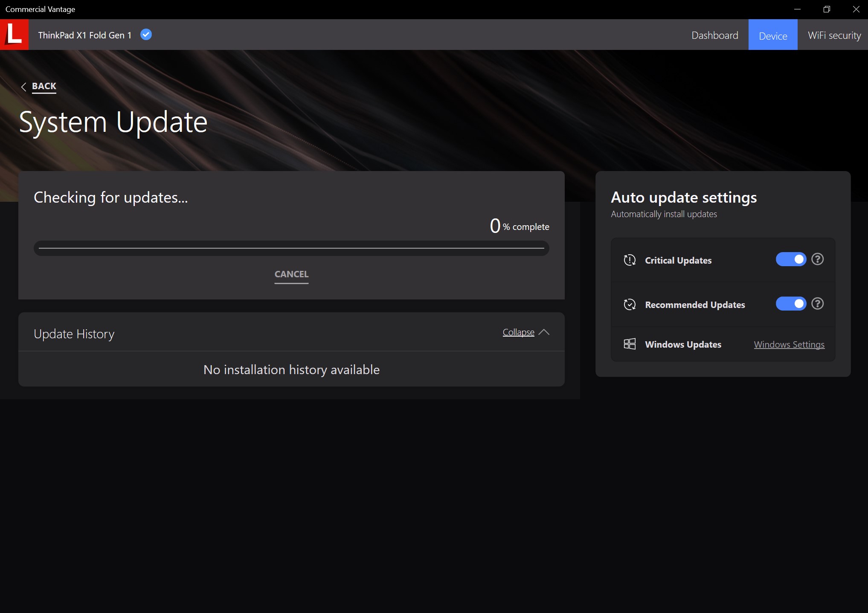Click the upward chevron beside Collapse
The width and height of the screenshot is (868, 613).
pyautogui.click(x=544, y=332)
